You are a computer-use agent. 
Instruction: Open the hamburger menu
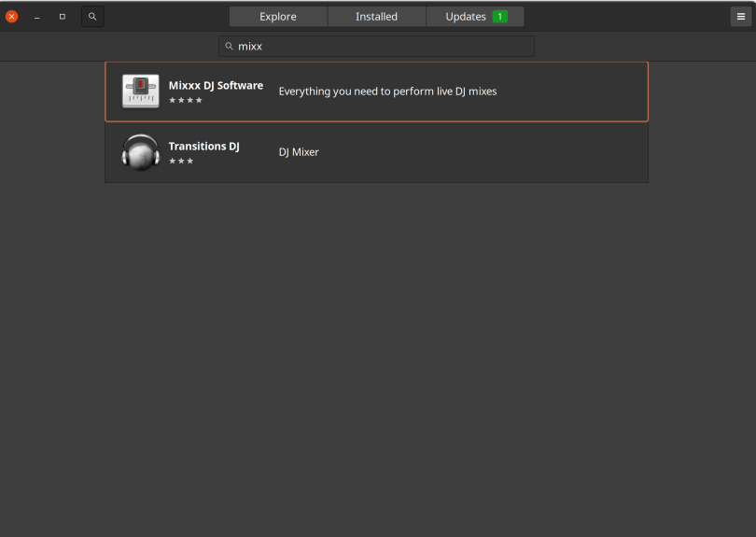741,17
